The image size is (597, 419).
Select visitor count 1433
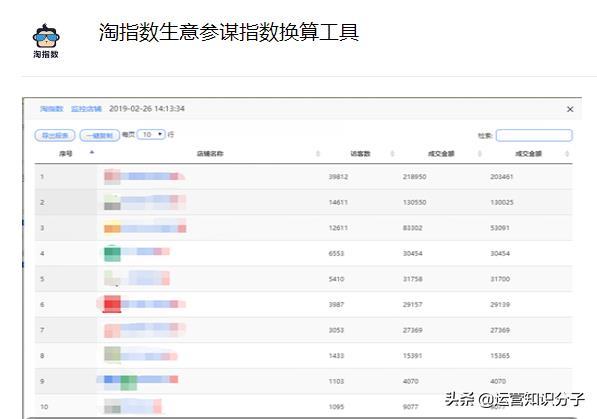pos(336,356)
